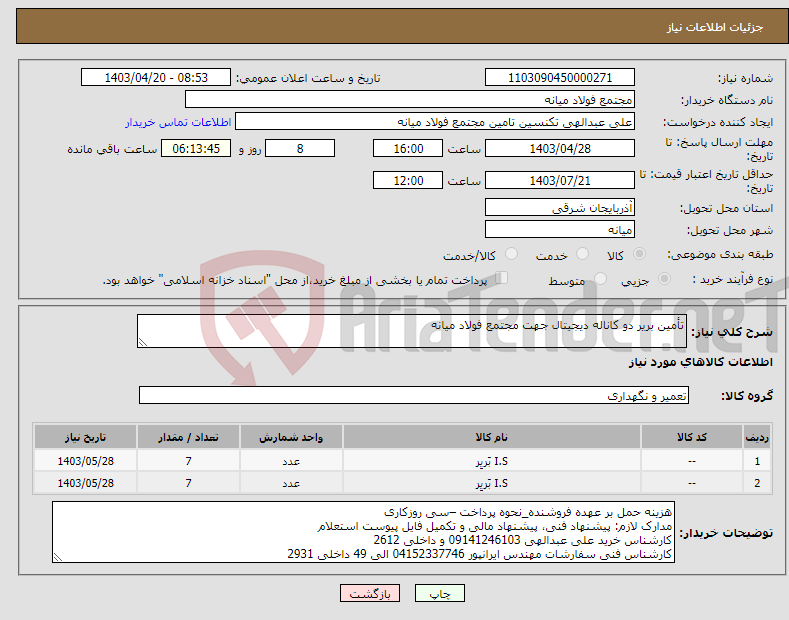
Task: Choose the جزیی purchase type radio
Action: pos(664,278)
